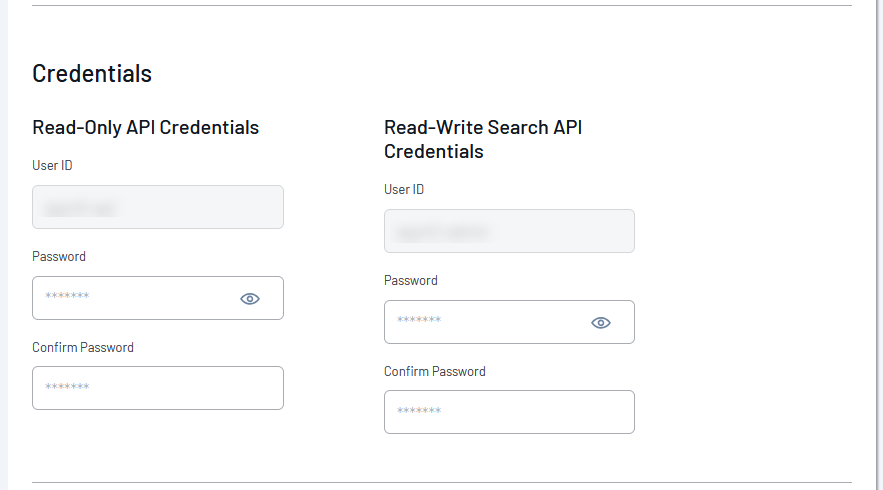
Task: Click the Password label under Read-Only API Credentials
Action: point(59,256)
